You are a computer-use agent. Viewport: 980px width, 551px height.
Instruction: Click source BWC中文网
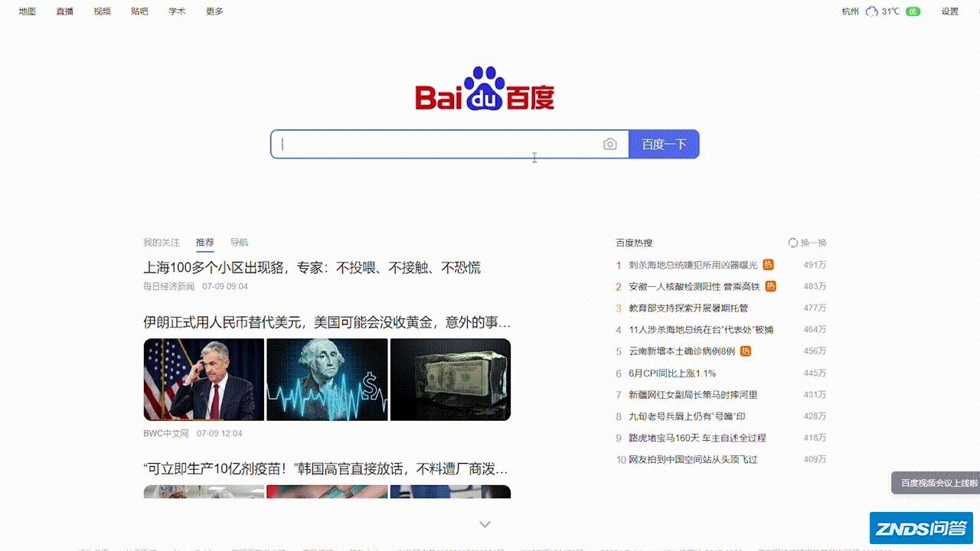click(x=165, y=433)
